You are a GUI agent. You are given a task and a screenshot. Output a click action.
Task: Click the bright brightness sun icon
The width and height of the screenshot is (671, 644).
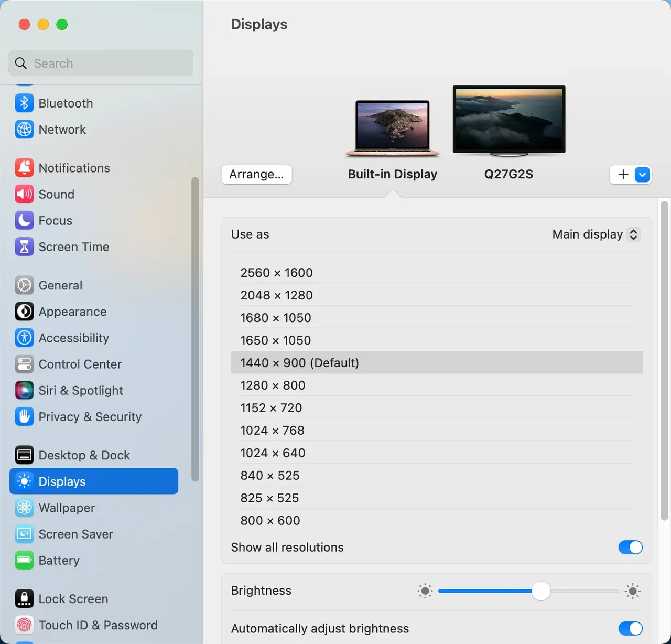point(633,591)
